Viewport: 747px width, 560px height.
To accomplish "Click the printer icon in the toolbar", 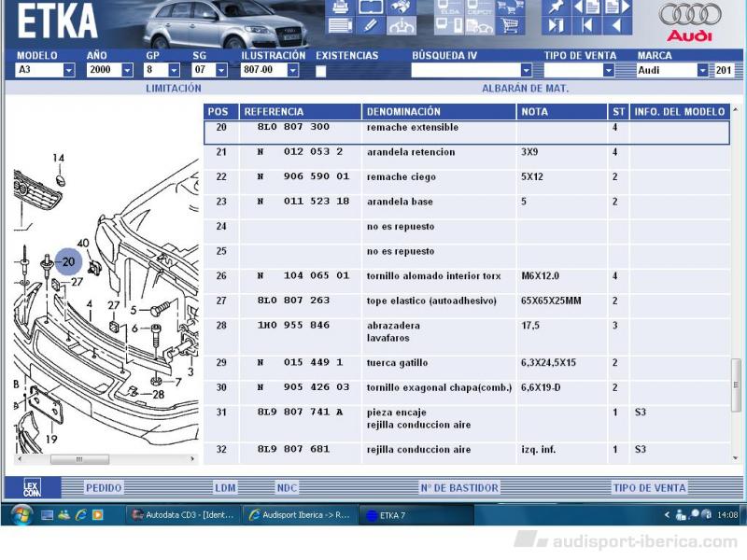I will [340, 7].
